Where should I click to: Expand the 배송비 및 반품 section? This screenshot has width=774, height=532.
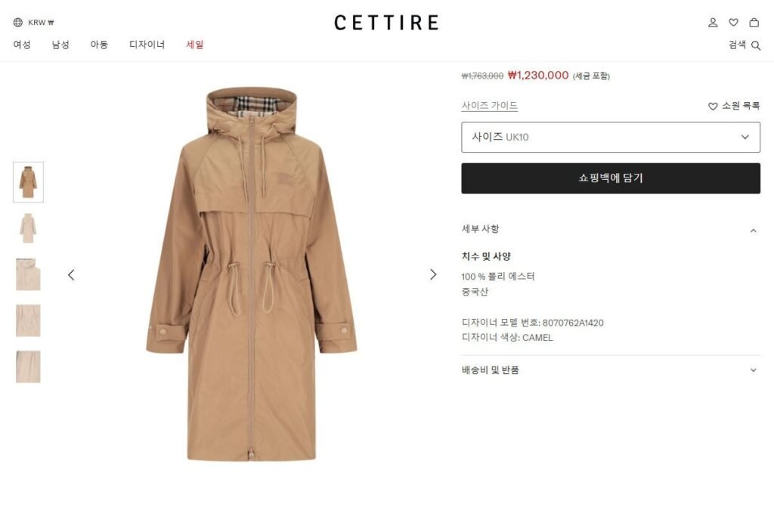611,370
